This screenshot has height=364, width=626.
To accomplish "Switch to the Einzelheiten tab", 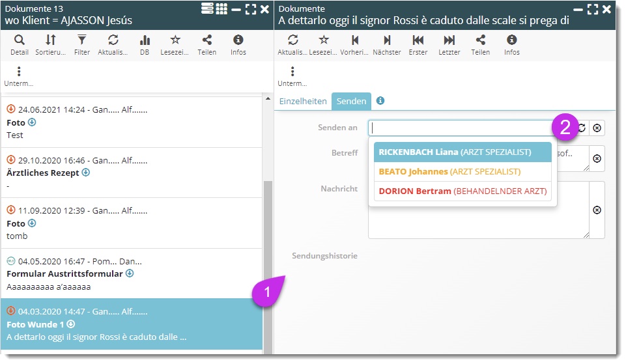I will 303,102.
